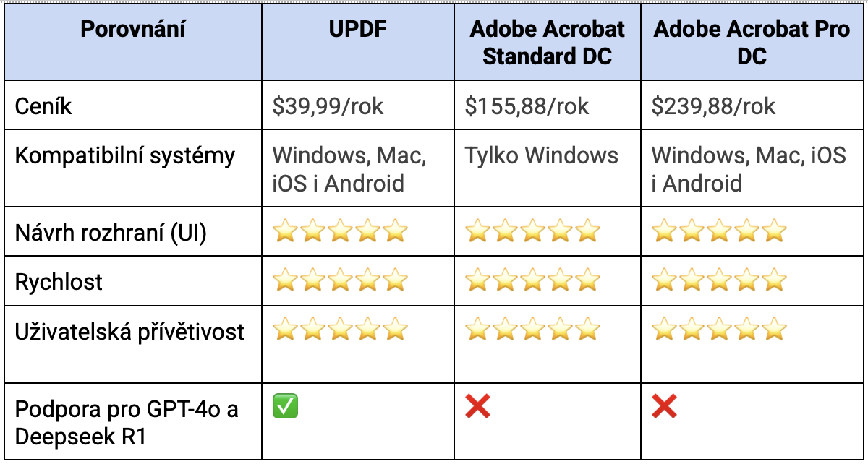The width and height of the screenshot is (868, 464).
Task: Click the Kompatibilní systémy row label
Action: click(x=125, y=156)
